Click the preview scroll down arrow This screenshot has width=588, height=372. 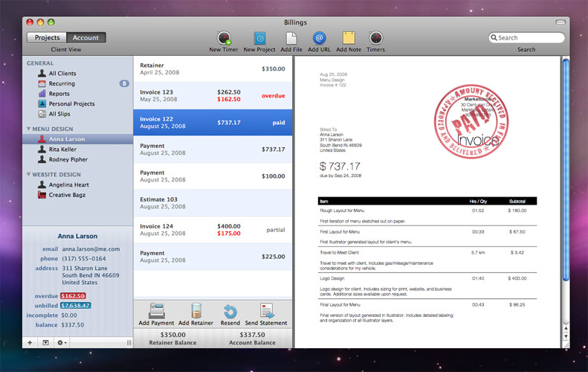pos(566,336)
